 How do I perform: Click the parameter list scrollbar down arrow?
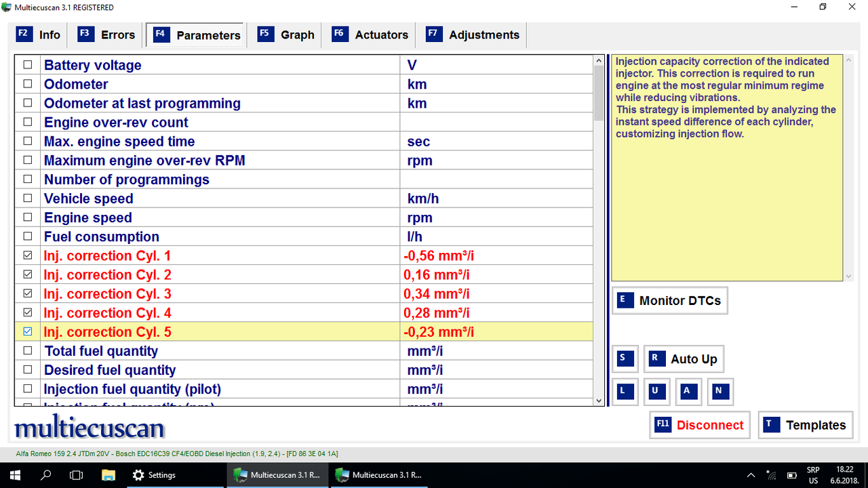(x=598, y=401)
